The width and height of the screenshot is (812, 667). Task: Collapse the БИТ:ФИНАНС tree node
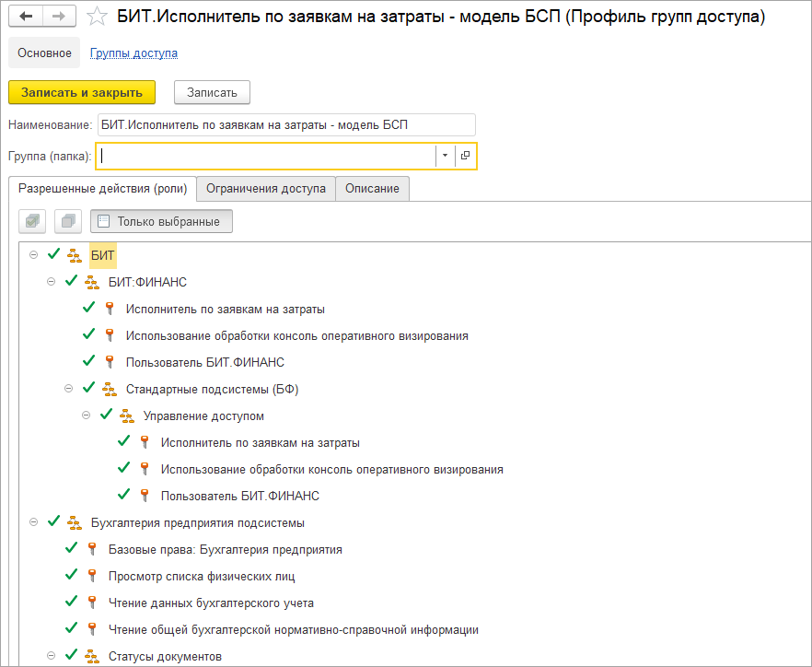(x=52, y=282)
